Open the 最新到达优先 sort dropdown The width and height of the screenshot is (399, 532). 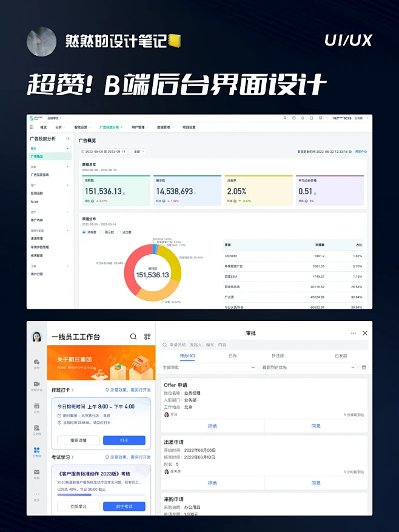[x=308, y=368]
